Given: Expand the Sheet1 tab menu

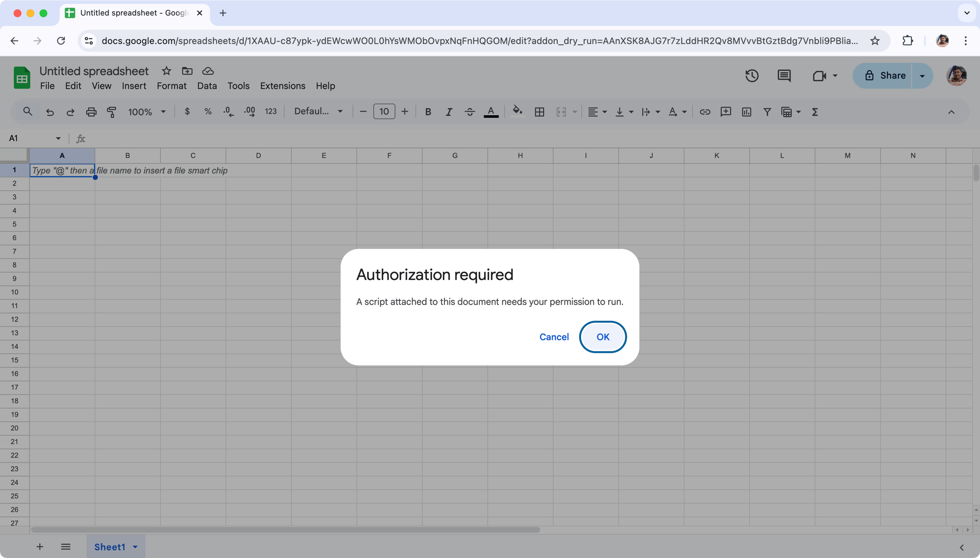Looking at the screenshot, I should tap(136, 547).
